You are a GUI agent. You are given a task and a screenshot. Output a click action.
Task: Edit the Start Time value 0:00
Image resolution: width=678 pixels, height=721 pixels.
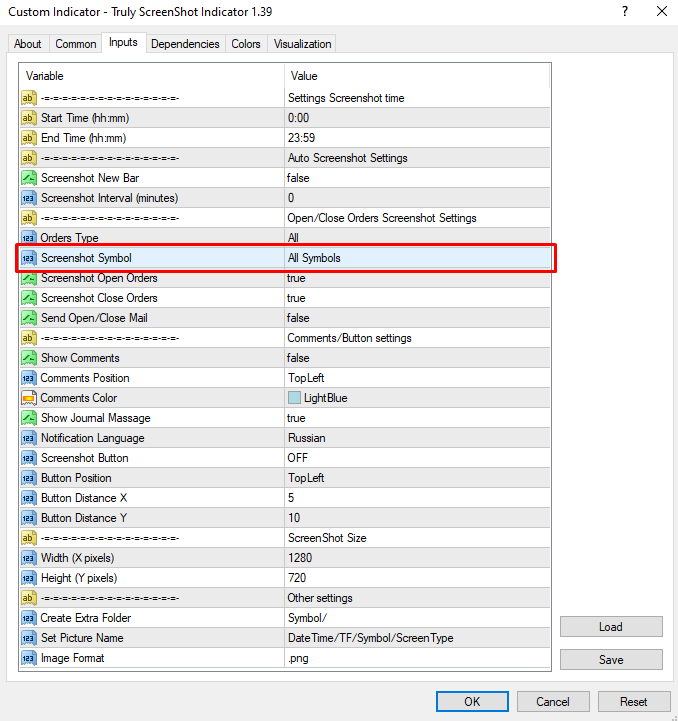[x=417, y=118]
